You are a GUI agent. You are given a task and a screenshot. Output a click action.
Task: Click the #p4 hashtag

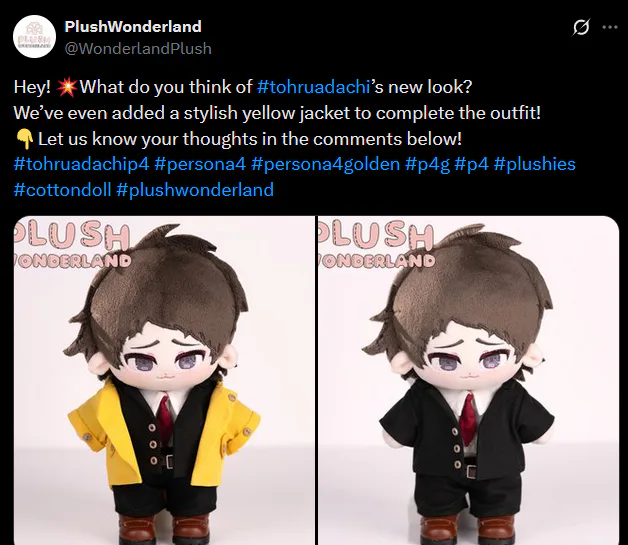[472, 164]
